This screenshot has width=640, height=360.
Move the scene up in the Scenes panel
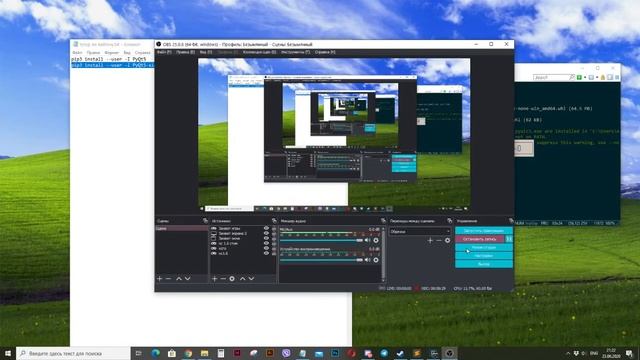[179, 279]
